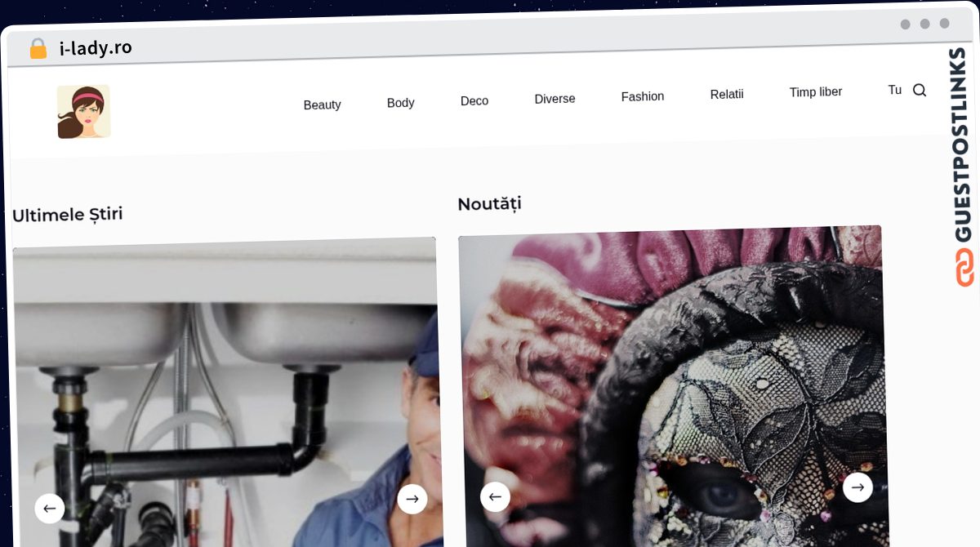The width and height of the screenshot is (980, 547).
Task: Click the Ultimele Știri heading
Action: (x=68, y=215)
